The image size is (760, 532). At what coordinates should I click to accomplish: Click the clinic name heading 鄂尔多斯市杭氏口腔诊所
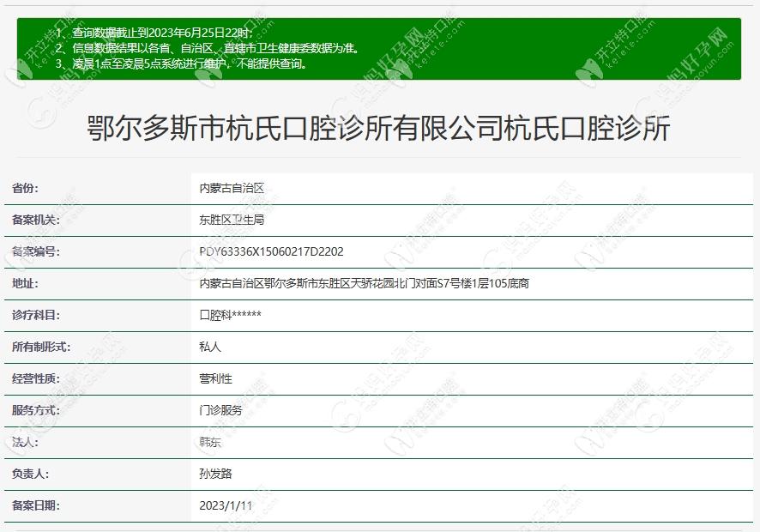click(378, 129)
